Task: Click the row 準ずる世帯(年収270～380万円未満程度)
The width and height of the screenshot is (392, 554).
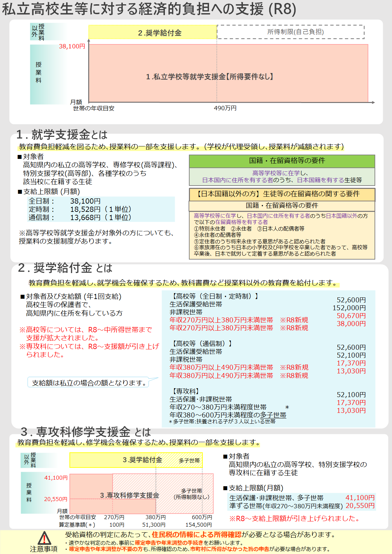Action: pyautogui.click(x=301, y=506)
